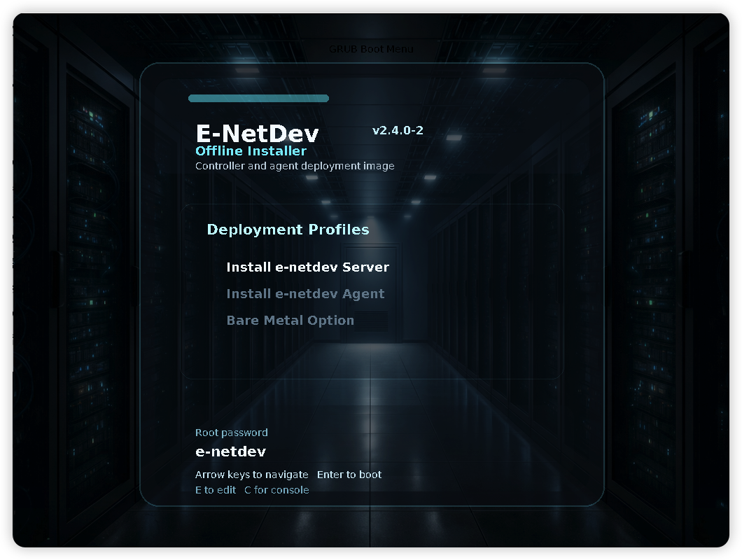Click the E-NetDev title text
Image resolution: width=742 pixels, height=560 pixels.
click(257, 134)
